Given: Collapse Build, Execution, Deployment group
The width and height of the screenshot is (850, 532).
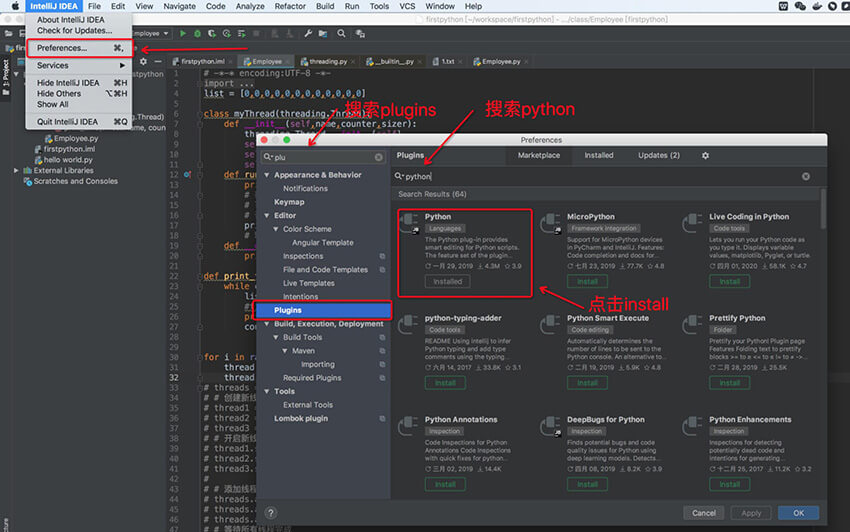Looking at the screenshot, I should 267,324.
